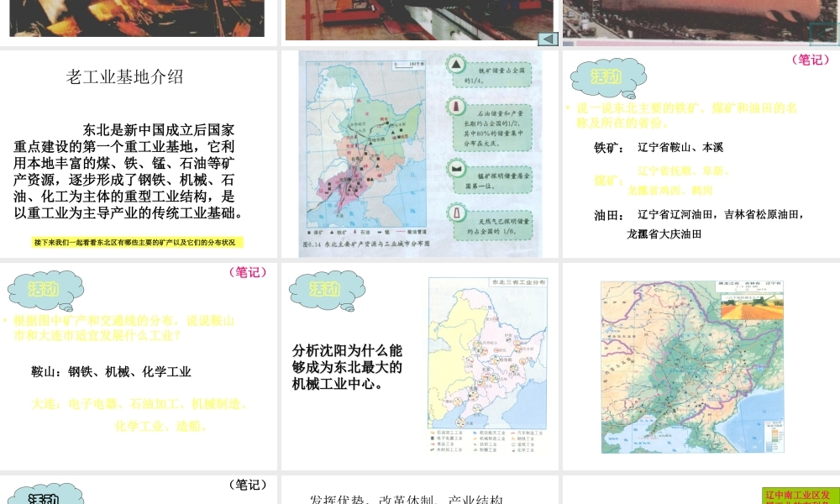Click the 活动 cloud in the 沈阳 slide
The width and height of the screenshot is (840, 504).
pos(327,291)
